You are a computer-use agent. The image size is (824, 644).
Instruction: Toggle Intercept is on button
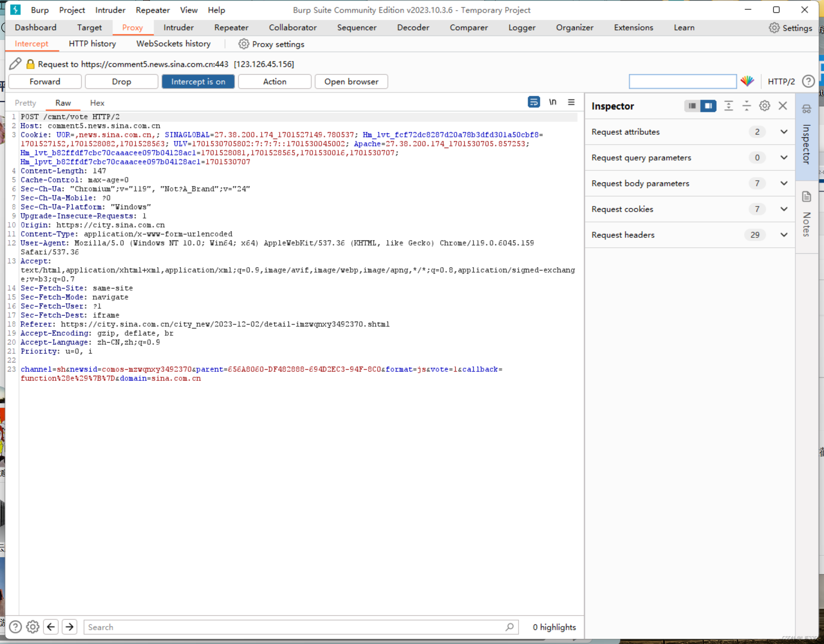[199, 81]
